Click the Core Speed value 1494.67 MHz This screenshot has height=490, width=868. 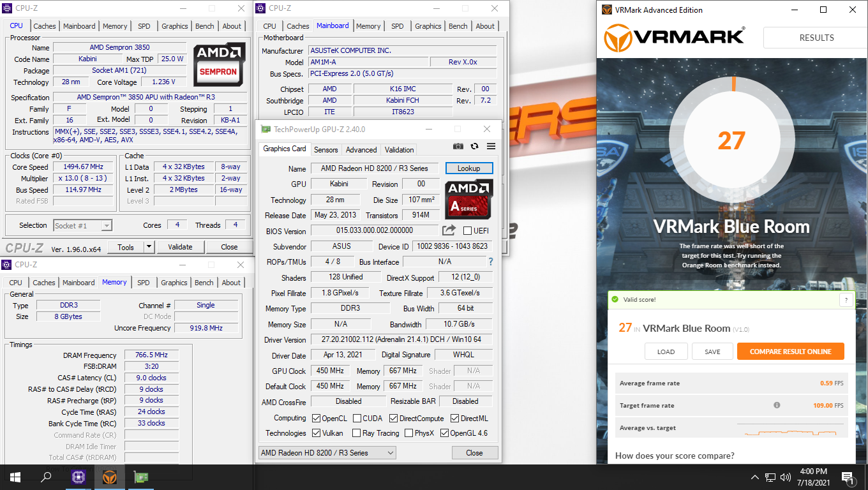(84, 167)
